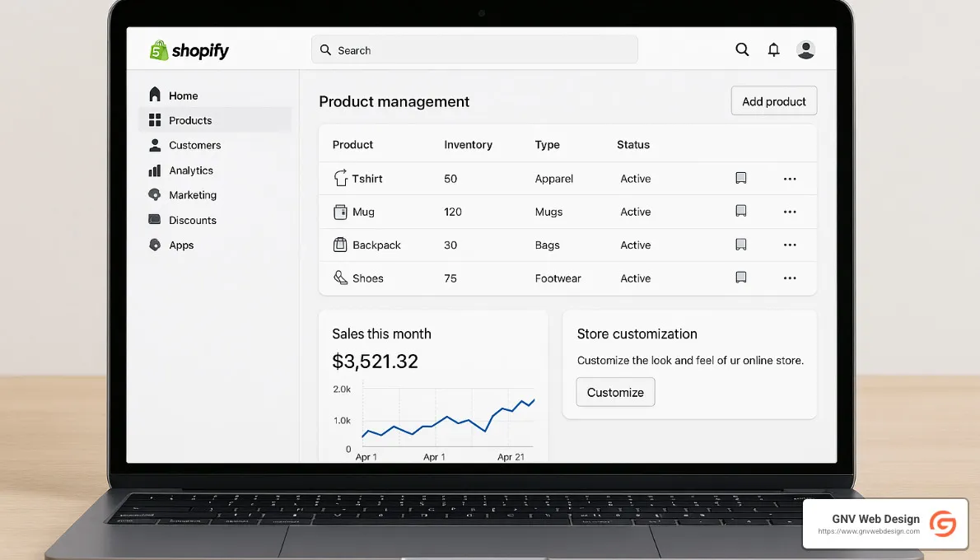Open the actions menu for the Backpack row
Viewport: 980px width, 560px height.
[790, 245]
